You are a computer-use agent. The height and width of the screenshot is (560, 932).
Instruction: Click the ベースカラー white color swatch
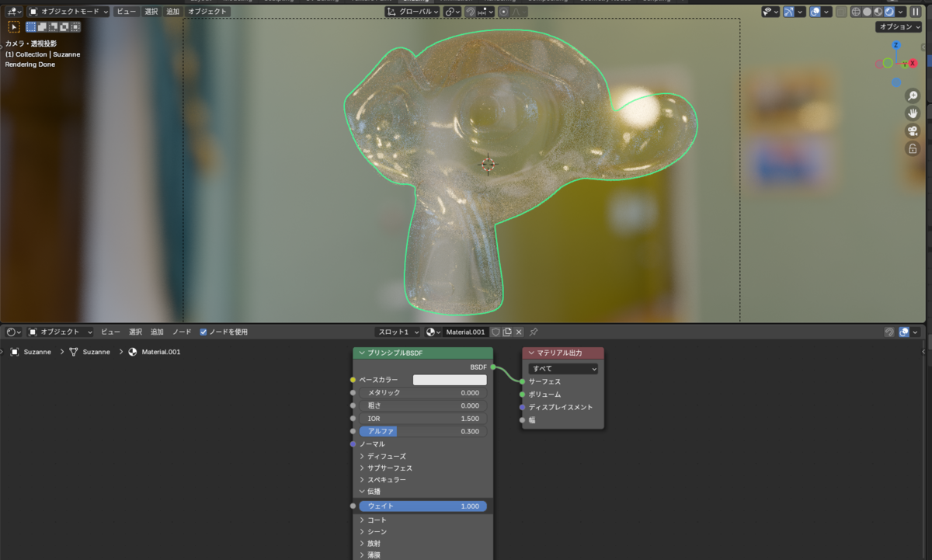click(x=450, y=380)
